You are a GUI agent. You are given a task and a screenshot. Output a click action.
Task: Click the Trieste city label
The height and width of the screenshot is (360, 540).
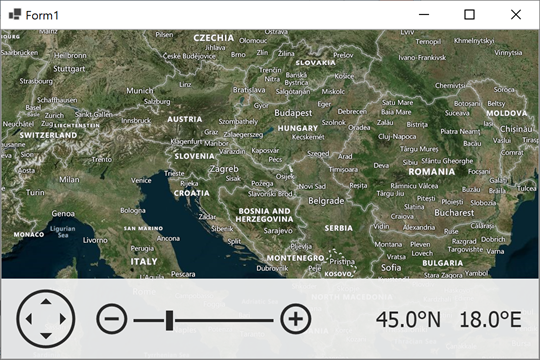coord(174,173)
